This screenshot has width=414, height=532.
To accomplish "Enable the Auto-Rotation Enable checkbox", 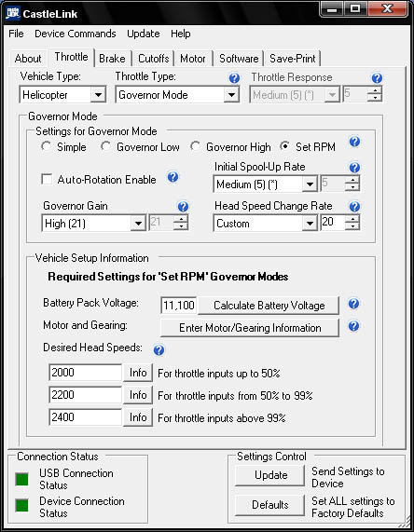I will pos(47,179).
